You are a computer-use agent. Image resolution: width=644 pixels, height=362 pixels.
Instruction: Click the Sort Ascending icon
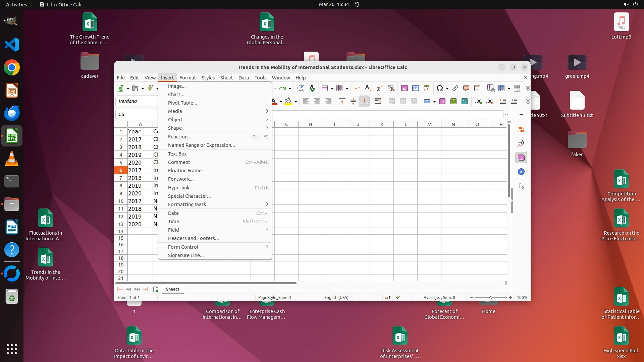click(x=368, y=88)
